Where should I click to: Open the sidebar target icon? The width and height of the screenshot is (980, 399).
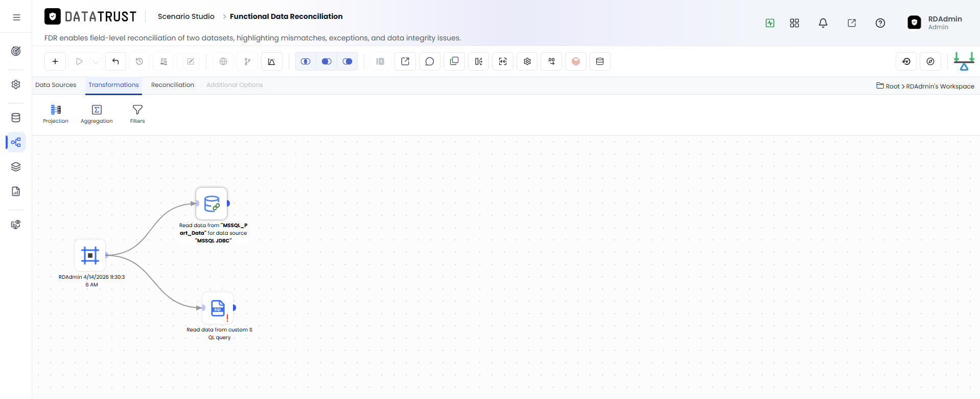click(16, 51)
